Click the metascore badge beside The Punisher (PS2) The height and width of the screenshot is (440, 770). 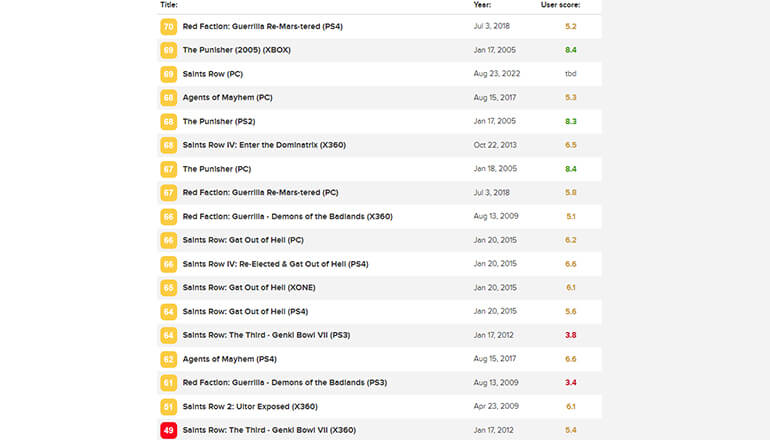(168, 121)
